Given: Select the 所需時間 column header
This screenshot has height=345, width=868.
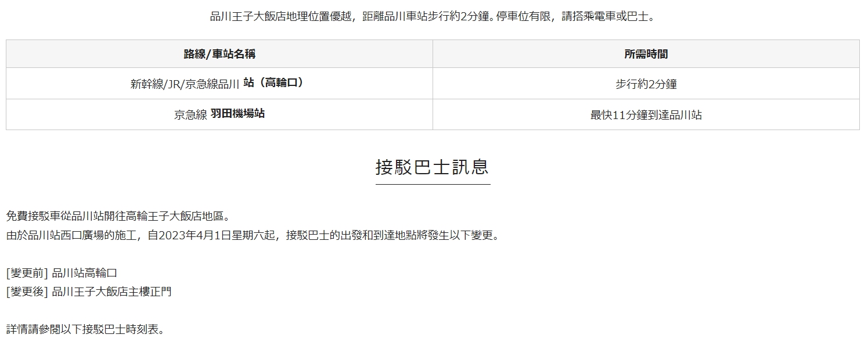Looking at the screenshot, I should (x=646, y=54).
